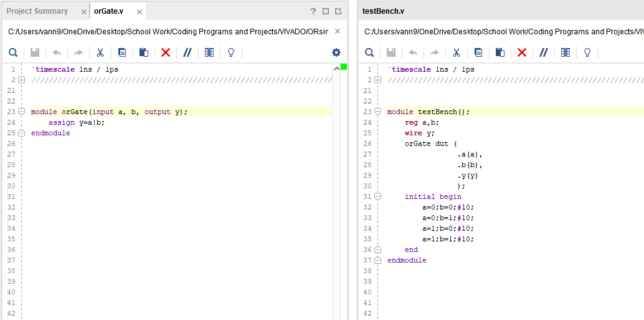644x320 pixels.
Task: Select the testBench.v tab
Action: (383, 11)
